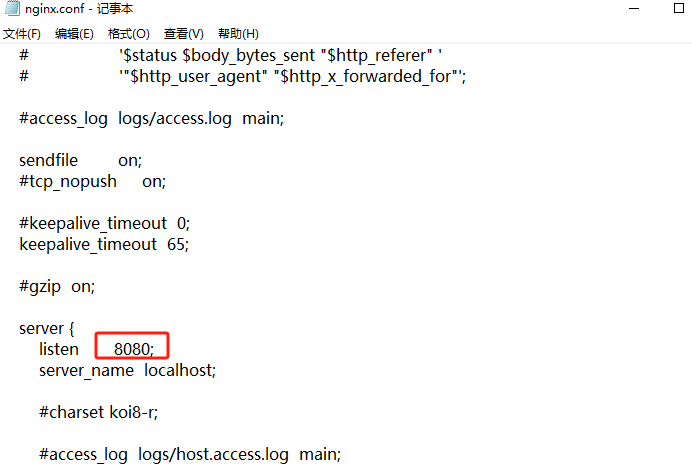Click the '#gzip on;' line
692x471 pixels.
(57, 287)
